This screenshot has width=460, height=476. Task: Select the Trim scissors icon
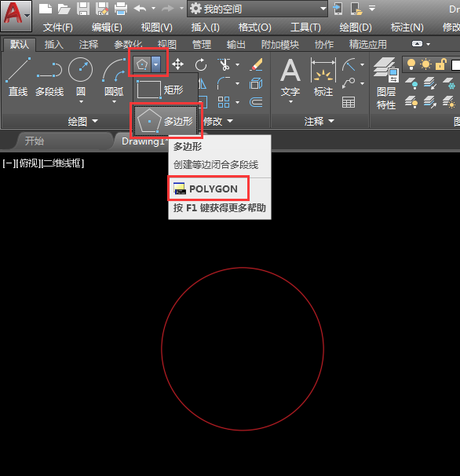click(225, 64)
